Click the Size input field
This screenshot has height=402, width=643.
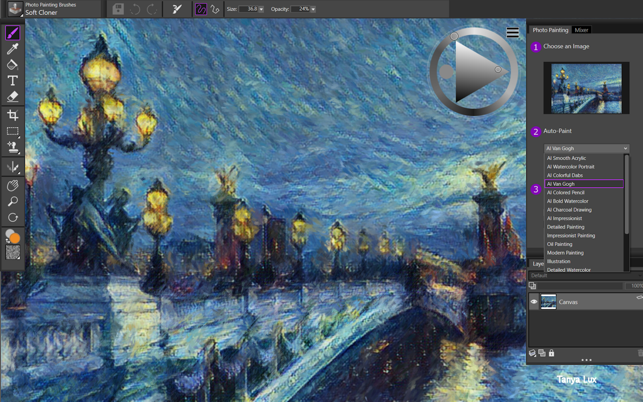248,9
